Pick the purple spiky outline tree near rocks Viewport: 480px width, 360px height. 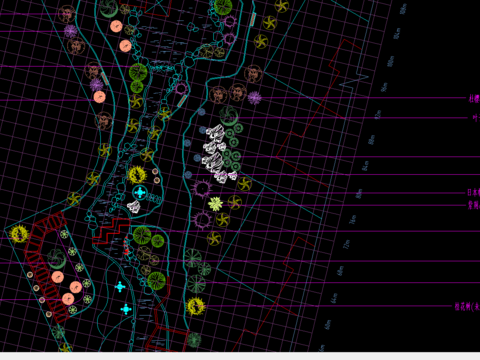coord(202,189)
